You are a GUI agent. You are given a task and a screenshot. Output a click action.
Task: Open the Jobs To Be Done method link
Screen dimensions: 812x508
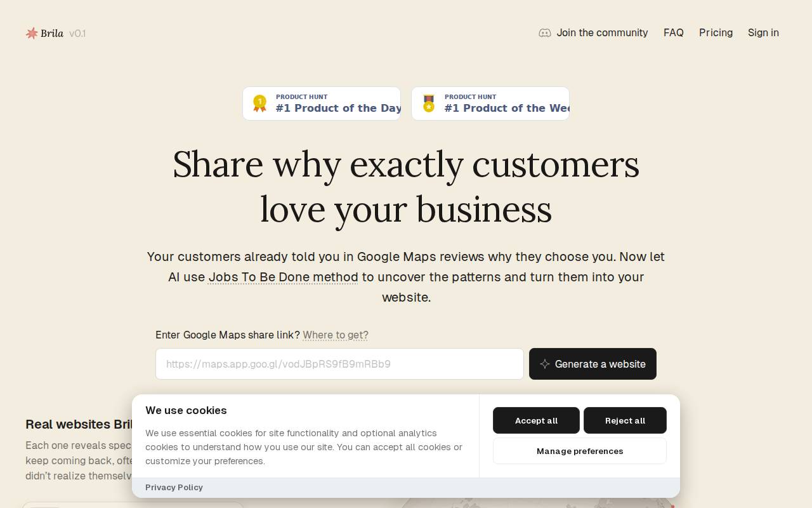(x=283, y=277)
